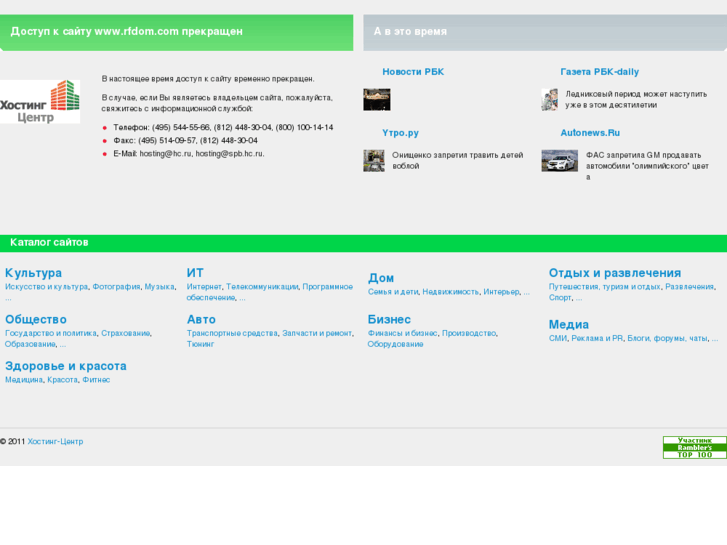Read the Онищенко запретил травить детей article
This screenshot has height=545, width=727.
tap(458, 160)
